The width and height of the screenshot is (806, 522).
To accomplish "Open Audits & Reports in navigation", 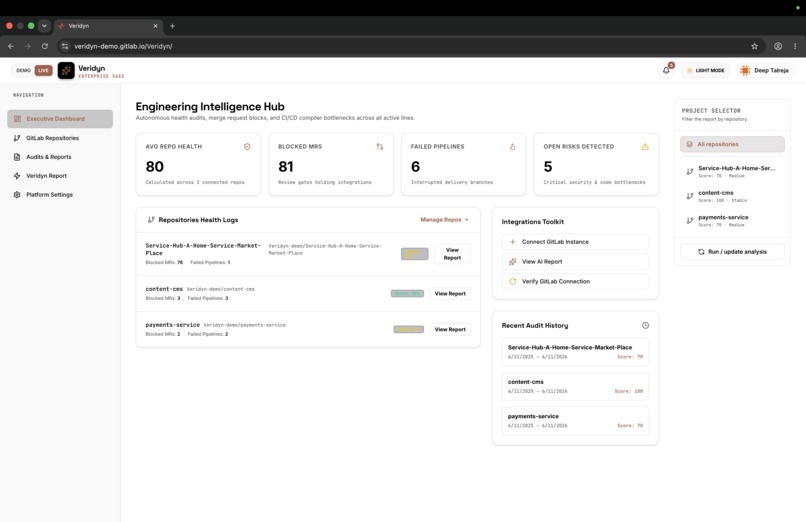I will [60, 157].
